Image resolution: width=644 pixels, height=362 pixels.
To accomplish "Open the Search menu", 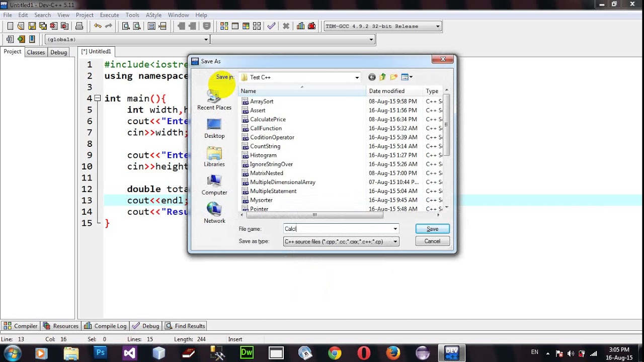I will coord(43,15).
